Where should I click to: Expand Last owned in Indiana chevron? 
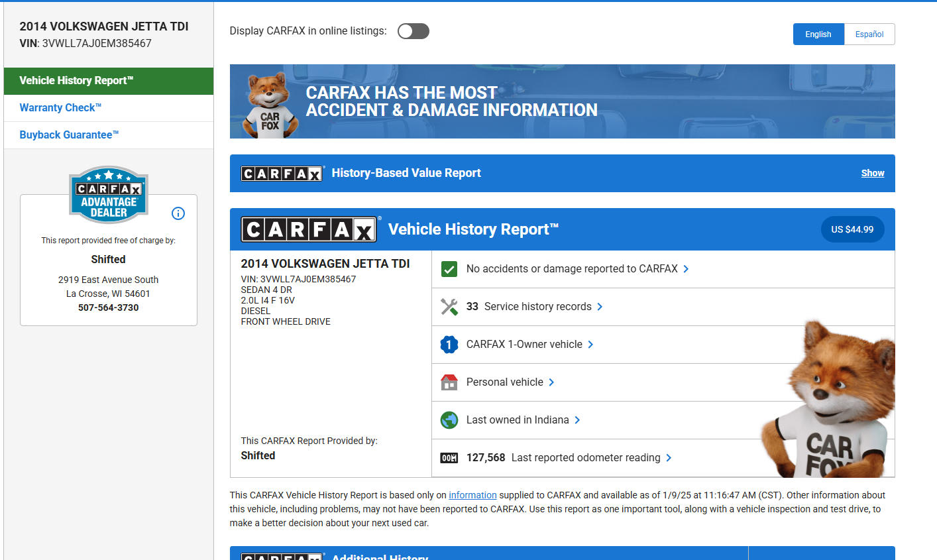click(x=577, y=420)
